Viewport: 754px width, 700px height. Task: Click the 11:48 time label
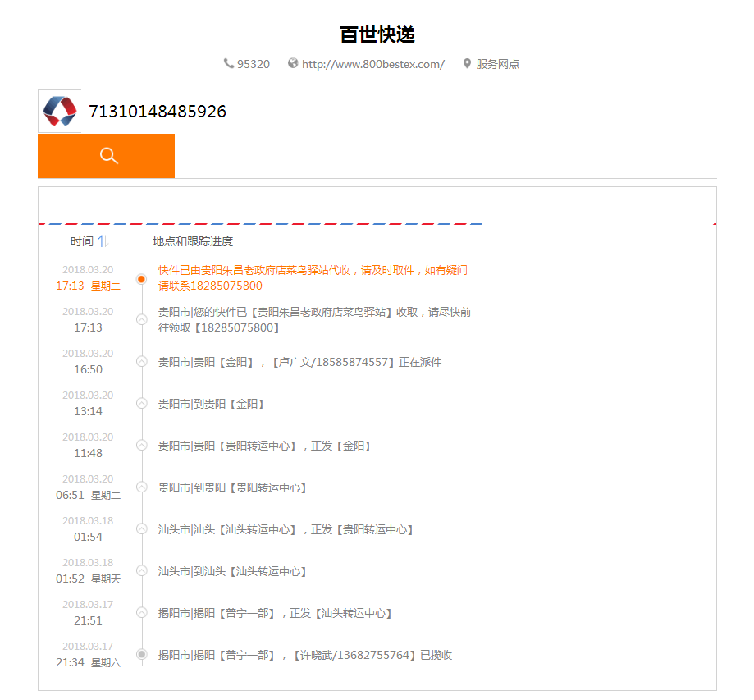[x=88, y=453]
